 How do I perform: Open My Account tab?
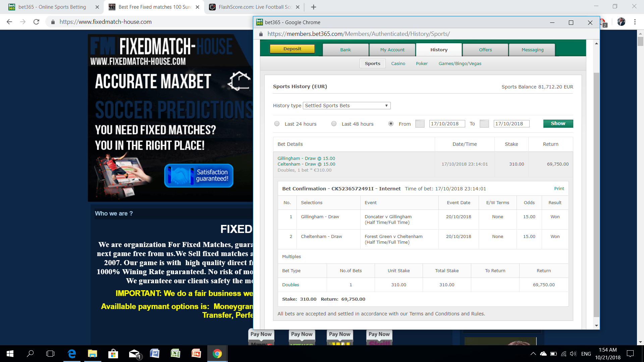[x=392, y=50]
